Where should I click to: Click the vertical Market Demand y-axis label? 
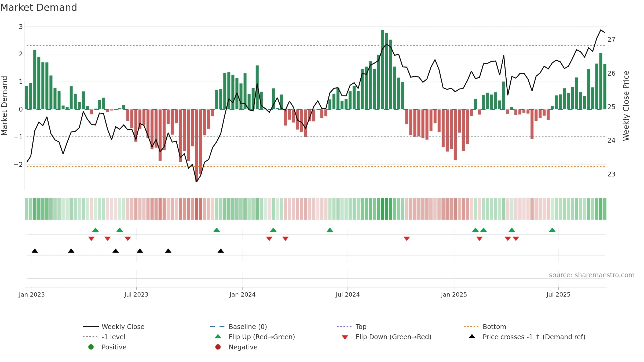(x=4, y=106)
